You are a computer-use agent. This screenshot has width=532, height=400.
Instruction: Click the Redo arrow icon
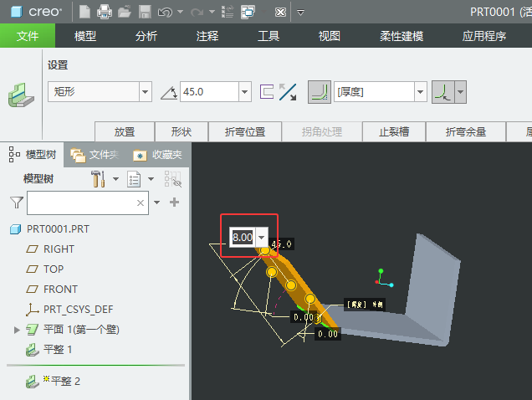point(197,13)
